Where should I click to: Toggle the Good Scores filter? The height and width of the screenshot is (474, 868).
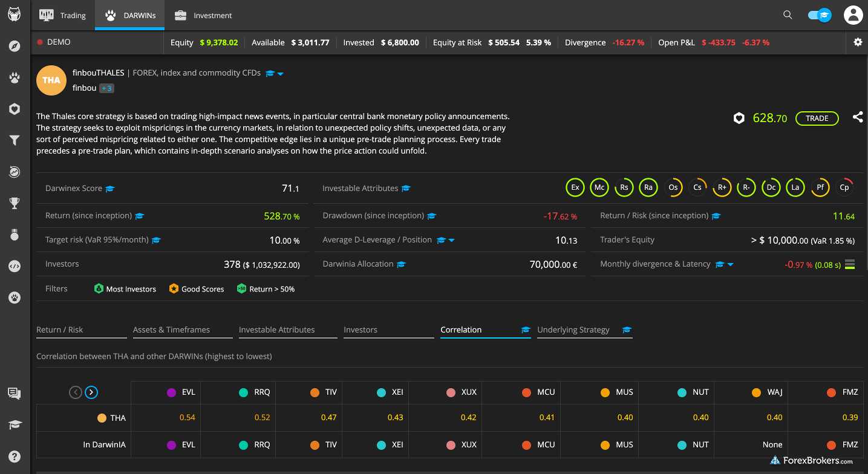[197, 289]
